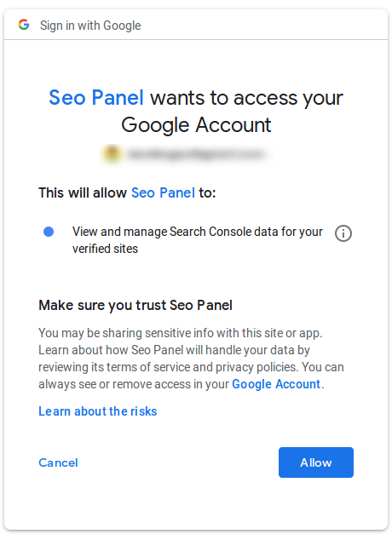Click Seo Panel link in 'This will allow'
This screenshot has width=392, height=534.
(x=163, y=192)
